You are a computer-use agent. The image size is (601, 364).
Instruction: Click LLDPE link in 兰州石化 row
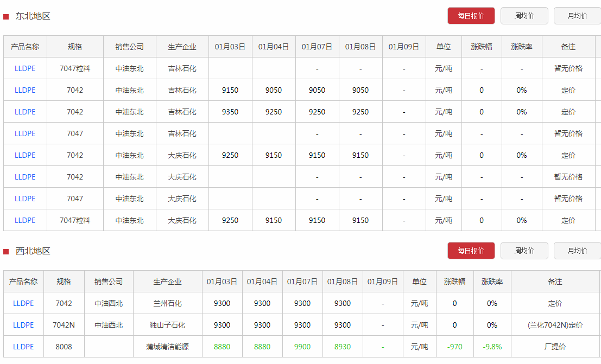tap(23, 303)
